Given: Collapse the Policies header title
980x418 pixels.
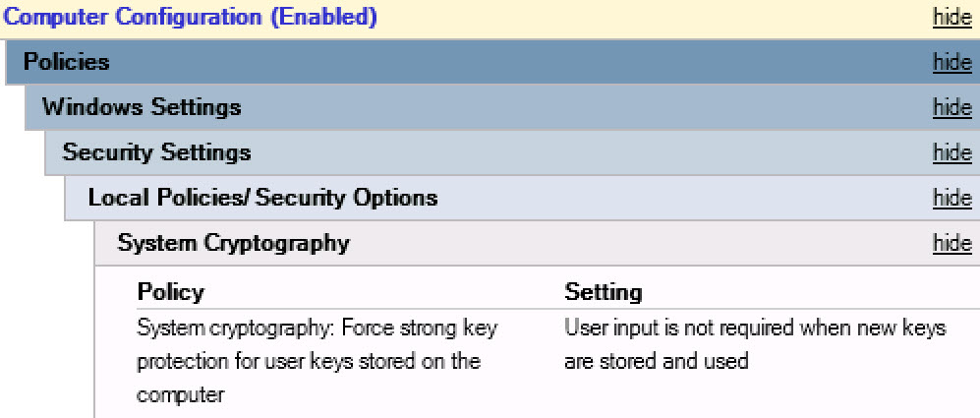Looking at the screenshot, I should coord(66,63).
